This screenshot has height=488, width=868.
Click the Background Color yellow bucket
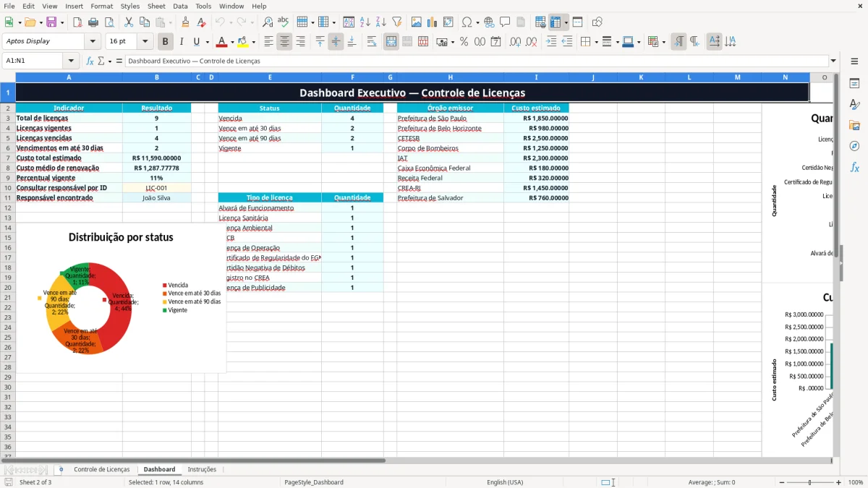click(243, 42)
